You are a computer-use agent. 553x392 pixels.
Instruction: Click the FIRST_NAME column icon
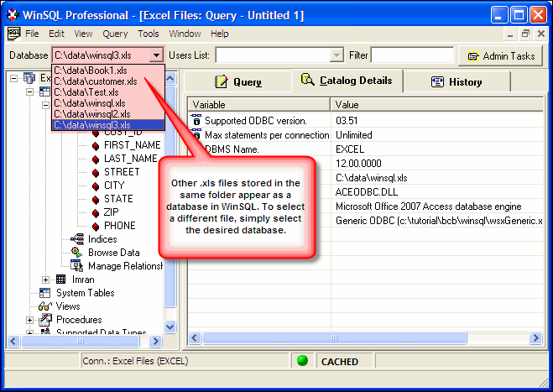tap(95, 146)
